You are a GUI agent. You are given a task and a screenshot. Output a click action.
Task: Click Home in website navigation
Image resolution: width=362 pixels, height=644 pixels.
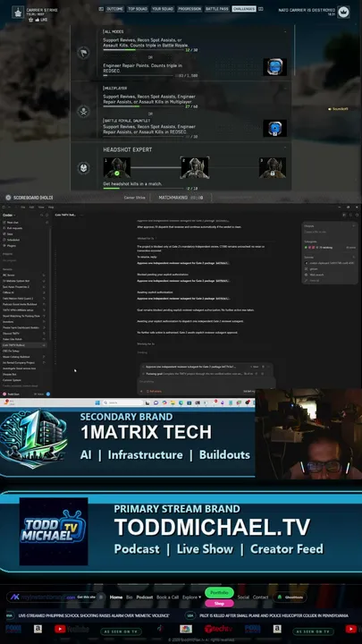coord(116,597)
